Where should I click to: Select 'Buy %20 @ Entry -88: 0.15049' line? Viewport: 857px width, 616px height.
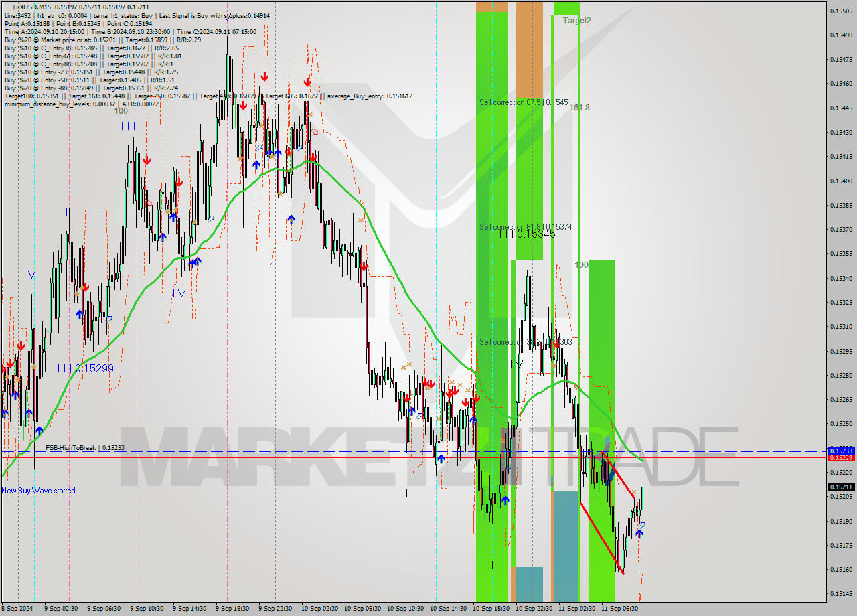pos(91,88)
